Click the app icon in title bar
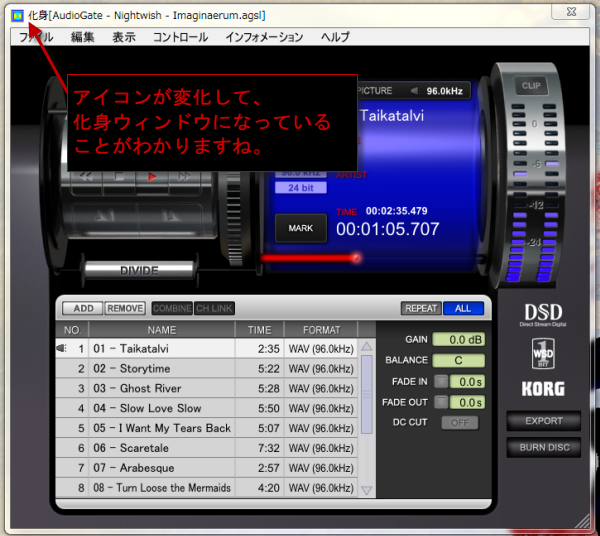The height and width of the screenshot is (536, 600). point(17,16)
